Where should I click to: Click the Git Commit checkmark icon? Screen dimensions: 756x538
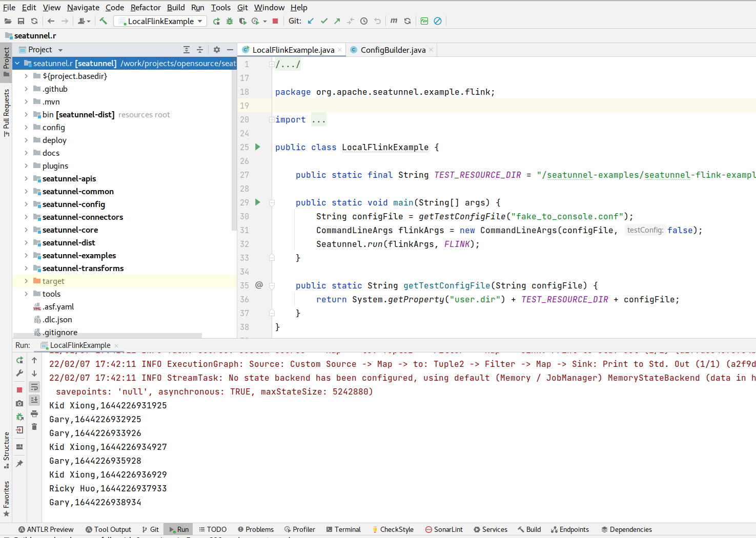[324, 21]
